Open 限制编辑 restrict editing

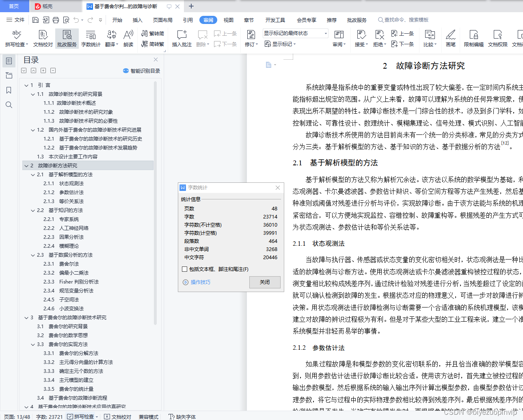point(473,38)
